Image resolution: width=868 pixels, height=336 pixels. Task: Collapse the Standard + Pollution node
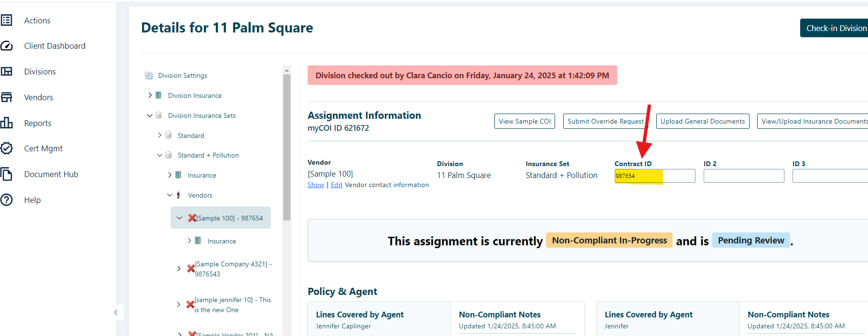pos(160,155)
